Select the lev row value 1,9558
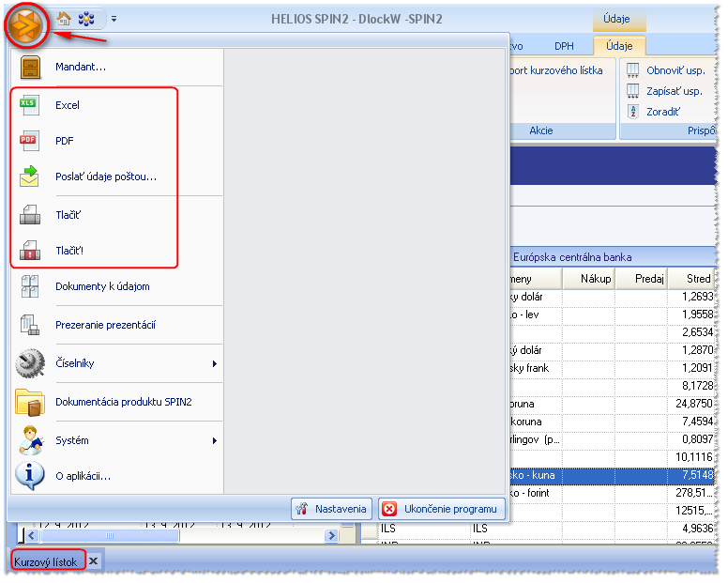The image size is (728, 583). tap(697, 315)
